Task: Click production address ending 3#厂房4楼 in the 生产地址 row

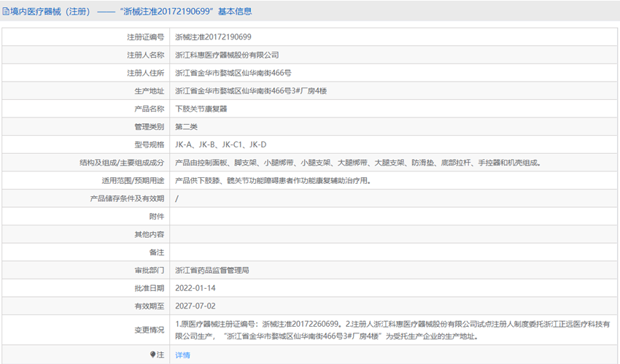Action: 251,91
